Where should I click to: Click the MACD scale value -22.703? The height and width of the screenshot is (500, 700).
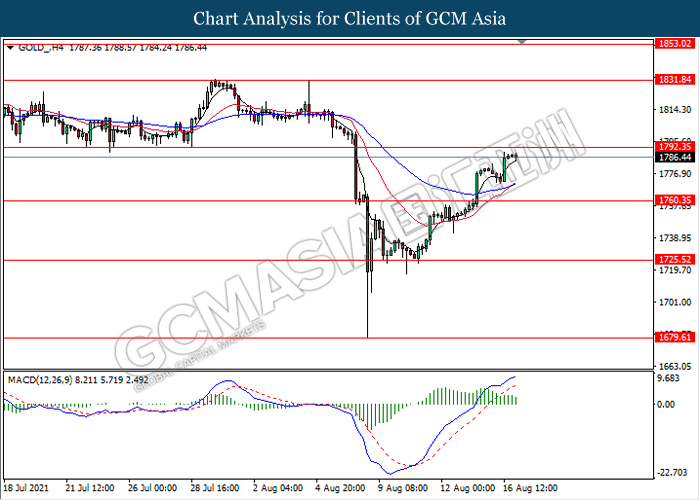pos(673,472)
